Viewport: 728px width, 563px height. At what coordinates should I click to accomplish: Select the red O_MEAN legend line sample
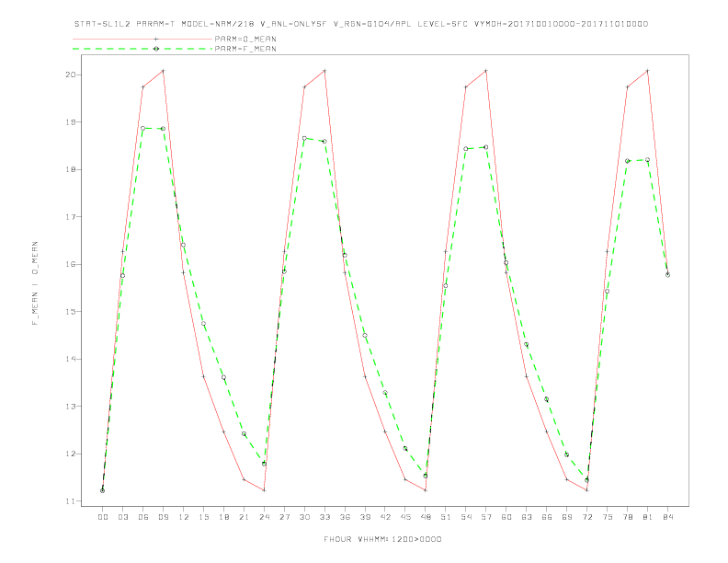pyautogui.click(x=142, y=39)
